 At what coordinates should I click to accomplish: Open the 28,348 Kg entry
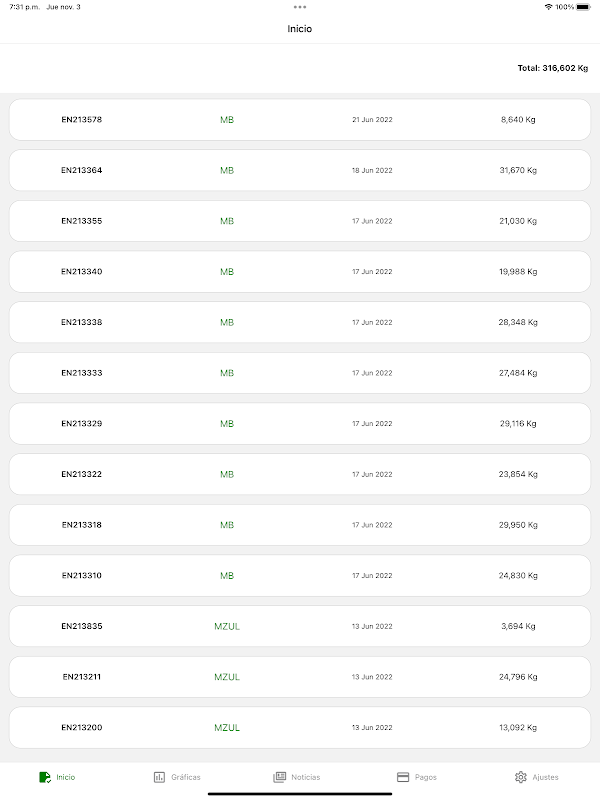(x=300, y=322)
